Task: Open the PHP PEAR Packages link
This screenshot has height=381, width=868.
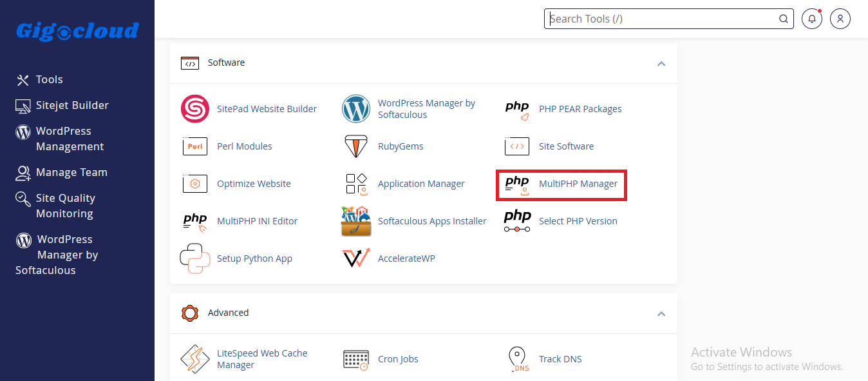Action: pos(580,109)
